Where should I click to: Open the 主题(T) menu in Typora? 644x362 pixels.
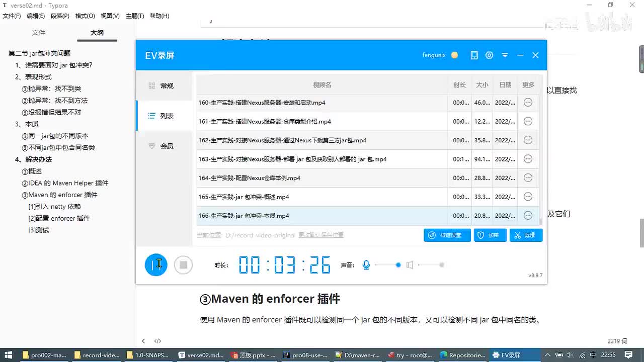click(x=135, y=16)
